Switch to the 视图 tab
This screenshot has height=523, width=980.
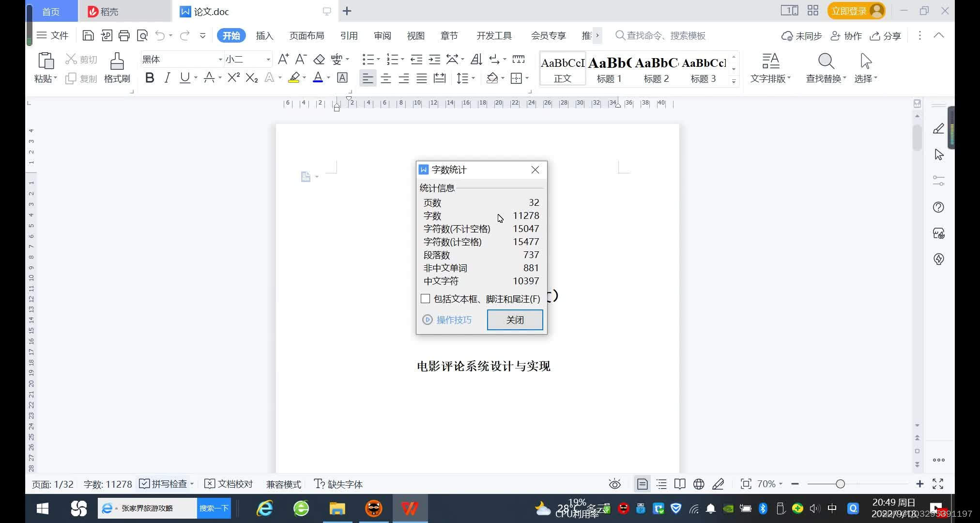pos(415,35)
